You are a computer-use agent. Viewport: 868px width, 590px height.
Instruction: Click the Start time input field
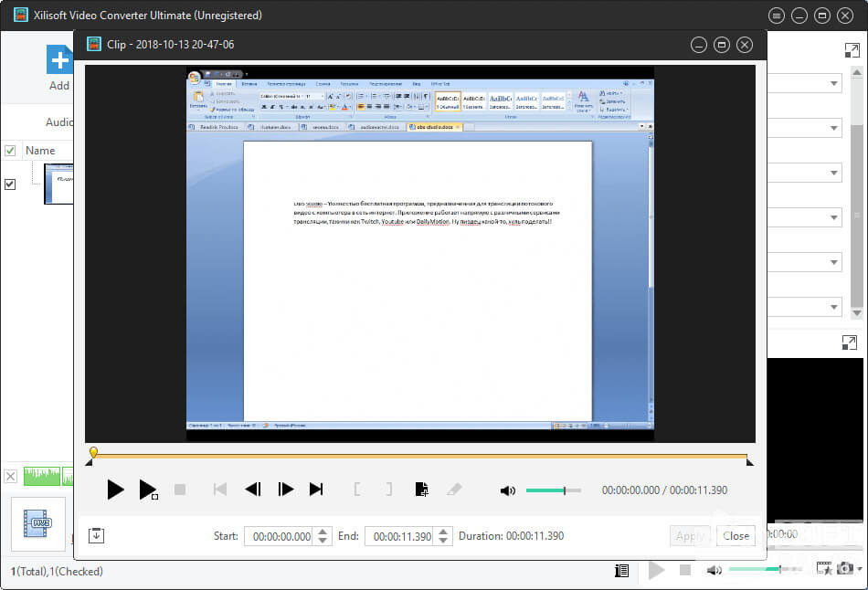(278, 536)
